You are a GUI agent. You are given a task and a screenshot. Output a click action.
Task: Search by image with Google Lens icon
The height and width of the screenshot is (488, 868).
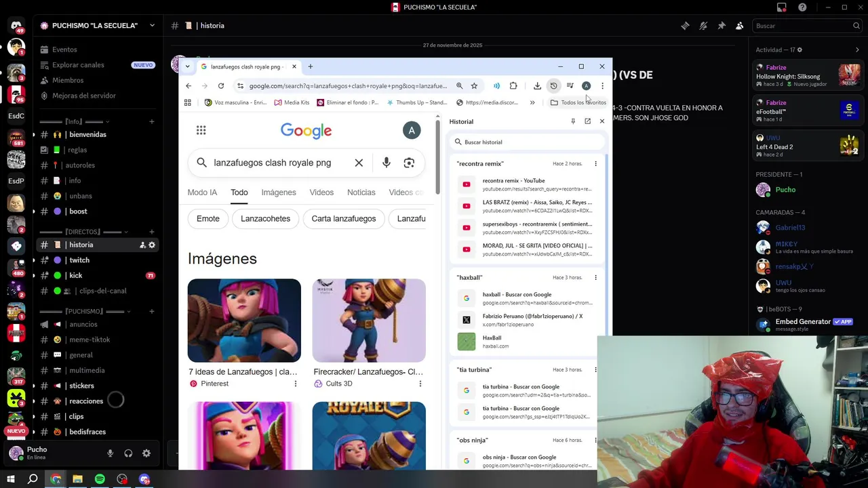pos(409,163)
